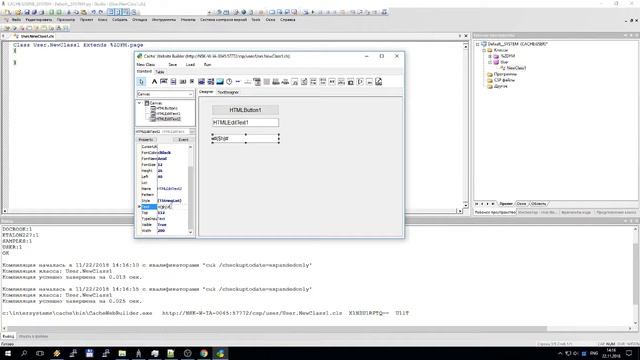The width and height of the screenshot is (640, 360).
Task: Select the Программы folder
Action: pos(505,74)
